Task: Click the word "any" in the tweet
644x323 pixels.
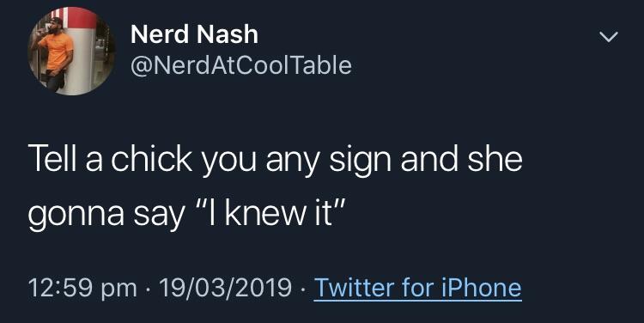Action: pos(293,162)
